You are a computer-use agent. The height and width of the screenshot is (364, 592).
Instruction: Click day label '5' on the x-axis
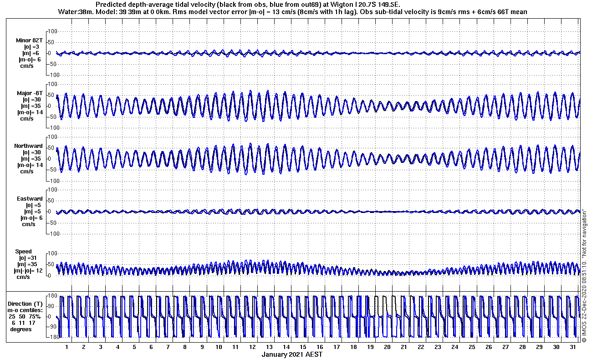[x=134, y=347]
